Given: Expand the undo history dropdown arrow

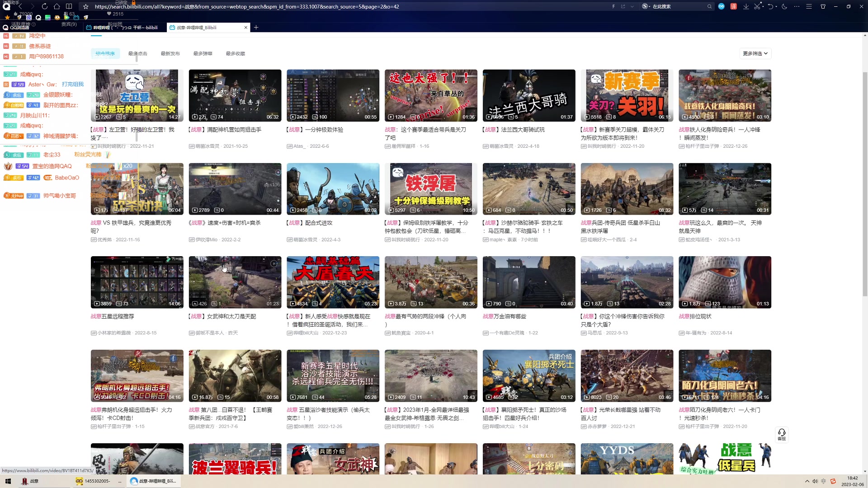Looking at the screenshot, I should pos(776,6).
